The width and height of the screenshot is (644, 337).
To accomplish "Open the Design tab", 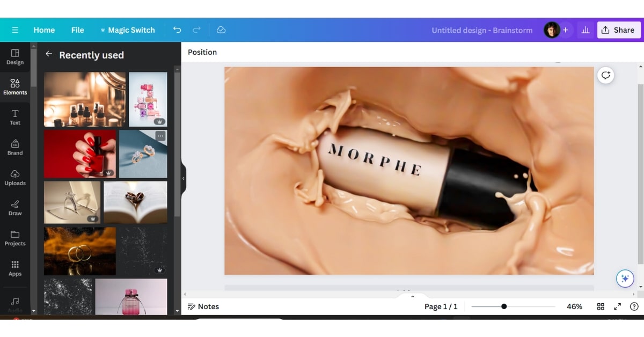I will coord(15,57).
